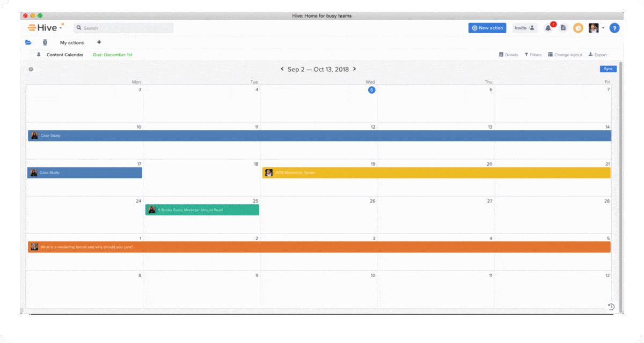The width and height of the screenshot is (644, 343).
Task: Go to previous date range arrow
Action: (x=282, y=69)
